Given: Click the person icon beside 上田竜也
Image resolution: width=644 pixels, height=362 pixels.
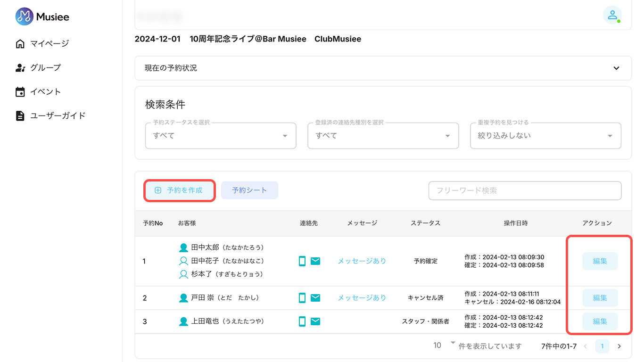Looking at the screenshot, I should tap(183, 321).
